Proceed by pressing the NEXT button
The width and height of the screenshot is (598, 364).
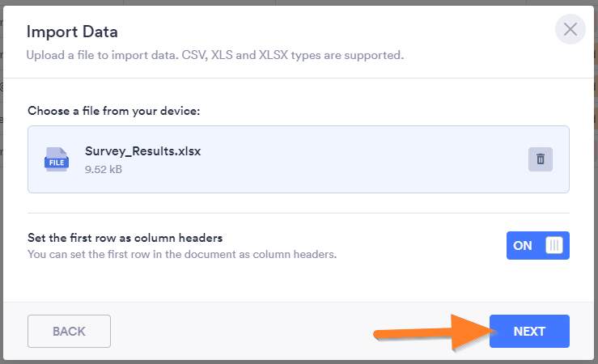click(529, 331)
